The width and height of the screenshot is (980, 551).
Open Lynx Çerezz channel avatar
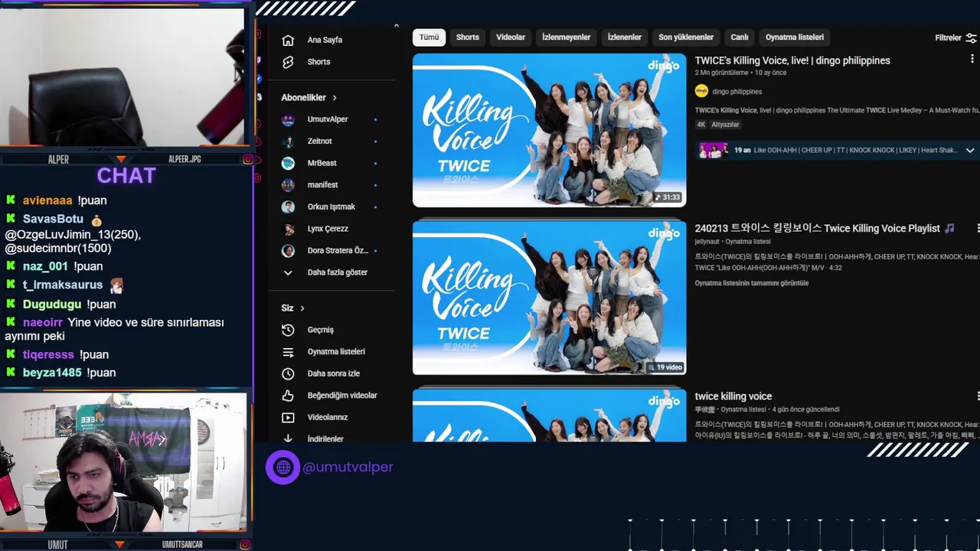(x=288, y=229)
